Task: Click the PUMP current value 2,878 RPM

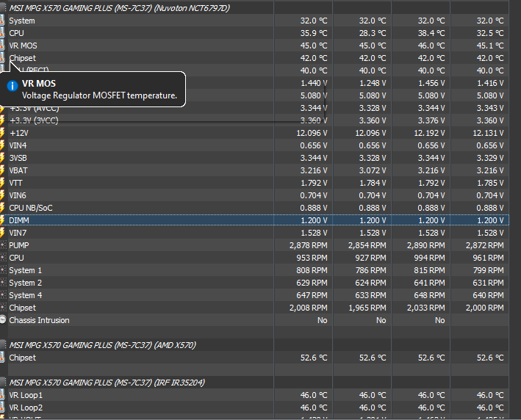Action: [309, 245]
